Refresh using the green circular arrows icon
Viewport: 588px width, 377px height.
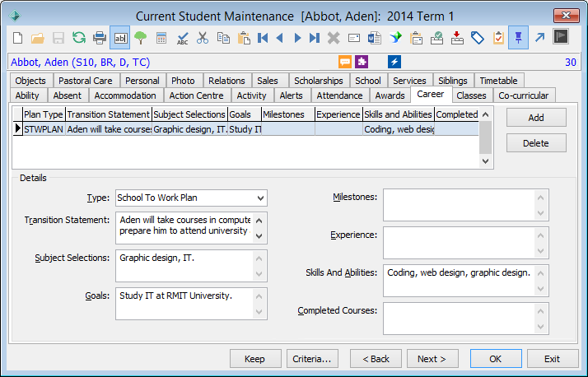pyautogui.click(x=79, y=38)
